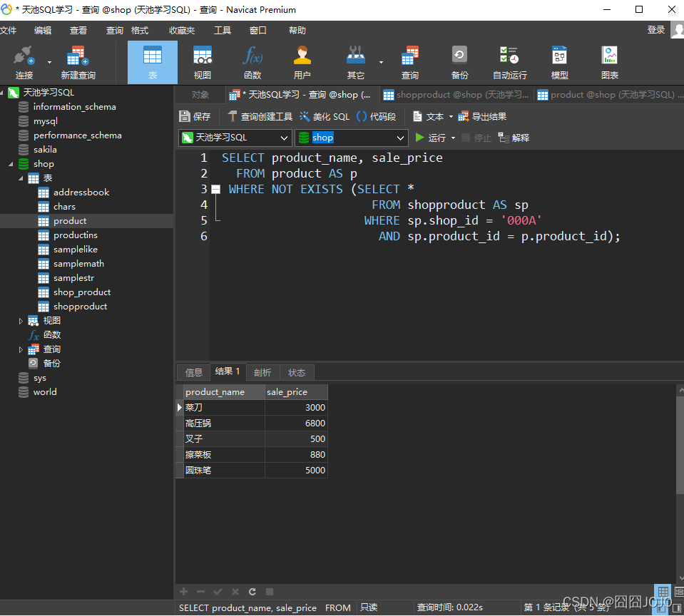Open the shop database dropdown
Screen dimensions: 684x616
[x=352, y=138]
